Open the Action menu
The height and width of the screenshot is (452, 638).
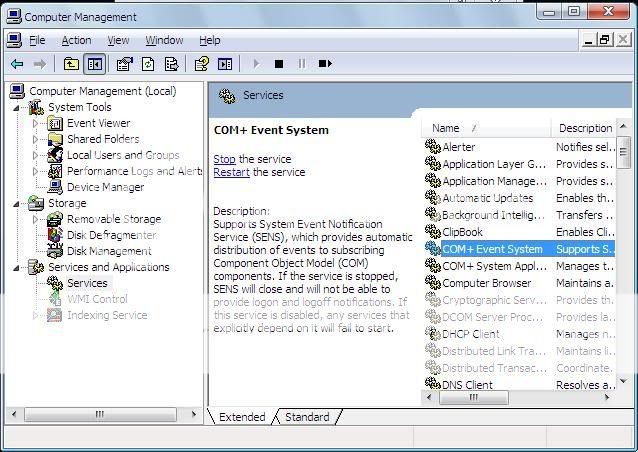pos(76,40)
